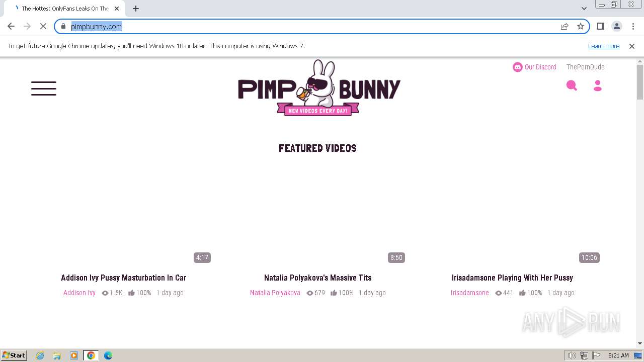Open the Irisadamsone author link

click(x=470, y=293)
